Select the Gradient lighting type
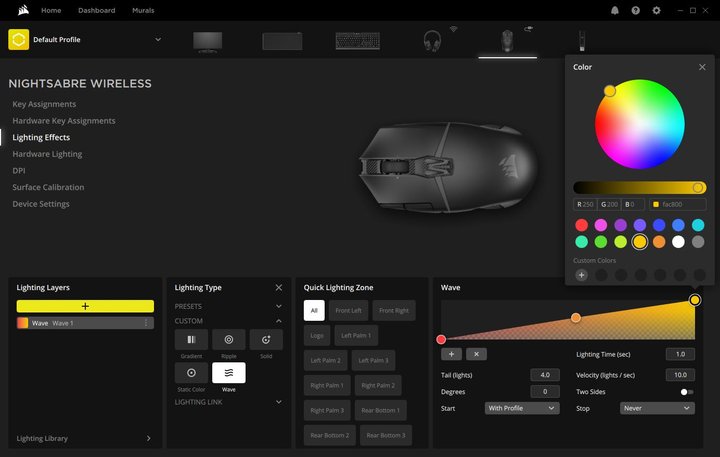 [192, 341]
